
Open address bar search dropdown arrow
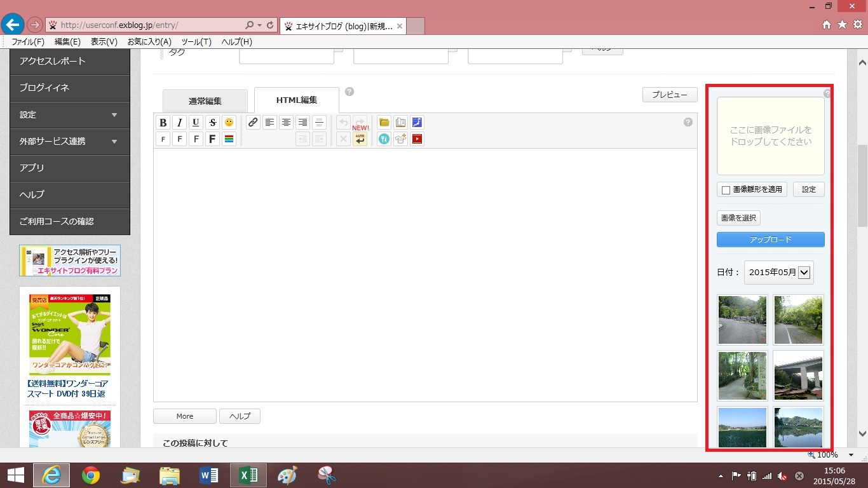coord(259,25)
